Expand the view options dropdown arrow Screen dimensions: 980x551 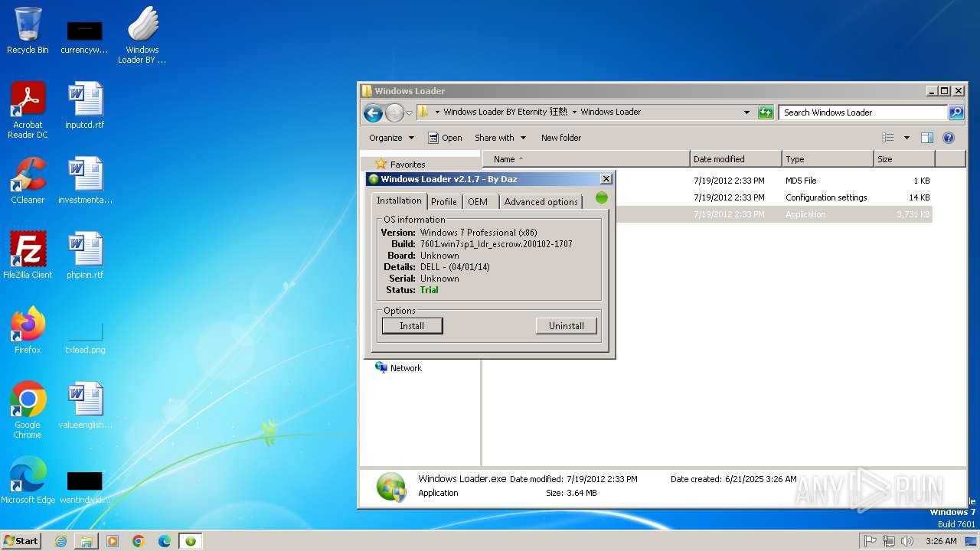pos(906,138)
